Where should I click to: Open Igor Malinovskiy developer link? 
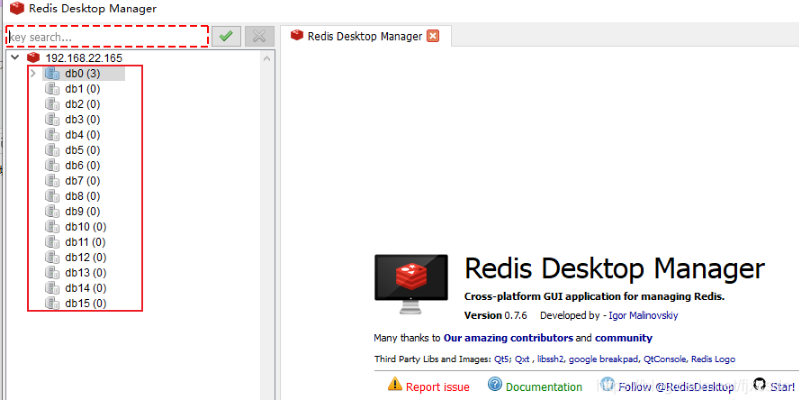pyautogui.click(x=643, y=315)
